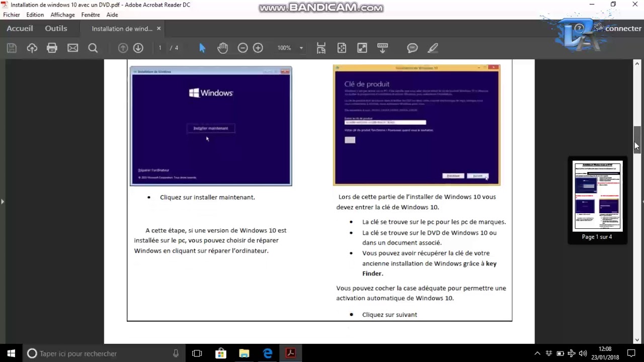Select the Installation de wind... document tab
Viewport: 644px width, 362px height.
[122, 29]
